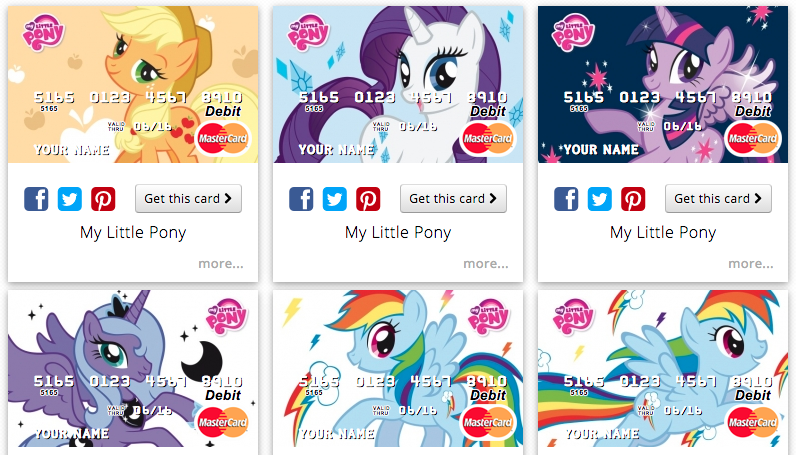The width and height of the screenshot is (796, 455).
Task: Open more... under the Rarity card
Action: point(486,264)
